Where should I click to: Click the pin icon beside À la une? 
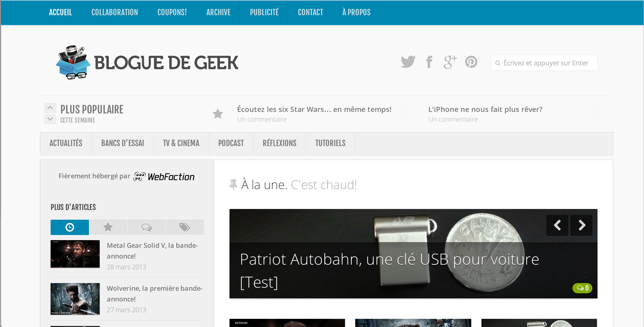click(233, 185)
